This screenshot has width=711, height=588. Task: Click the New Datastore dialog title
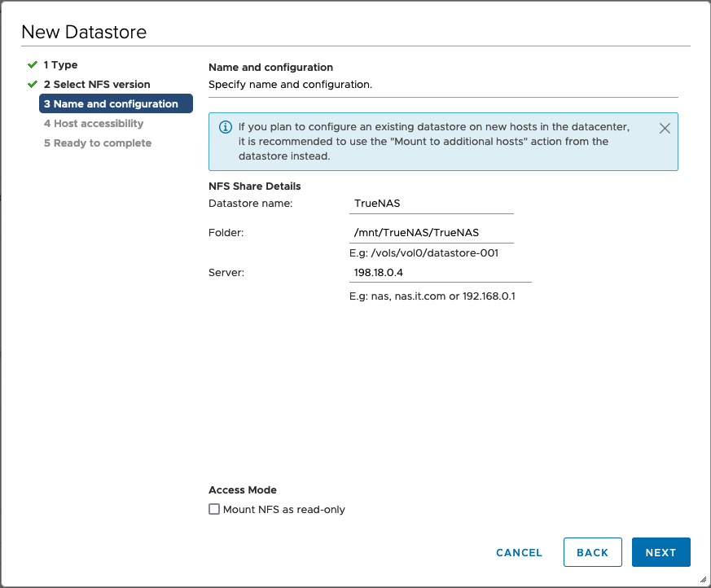pos(84,33)
